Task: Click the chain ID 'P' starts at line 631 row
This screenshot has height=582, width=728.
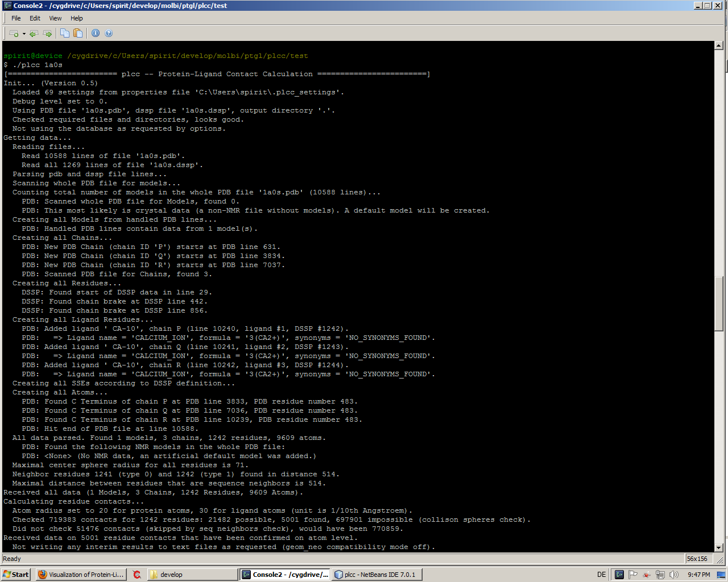Action: [x=151, y=247]
